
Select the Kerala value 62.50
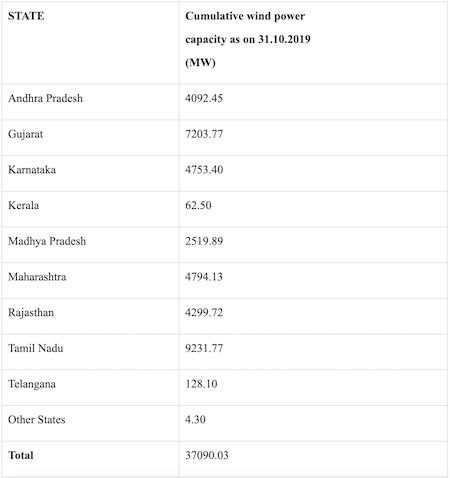pos(198,205)
